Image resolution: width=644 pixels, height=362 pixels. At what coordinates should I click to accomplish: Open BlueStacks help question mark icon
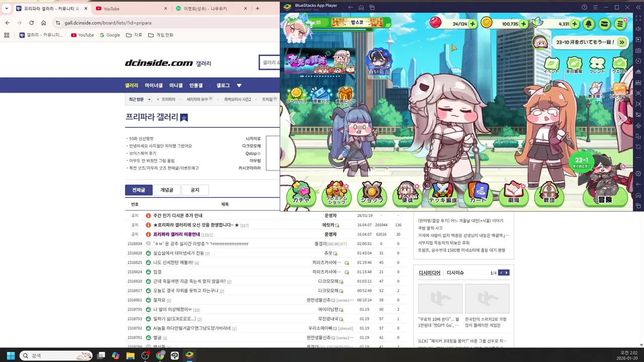click(x=584, y=8)
